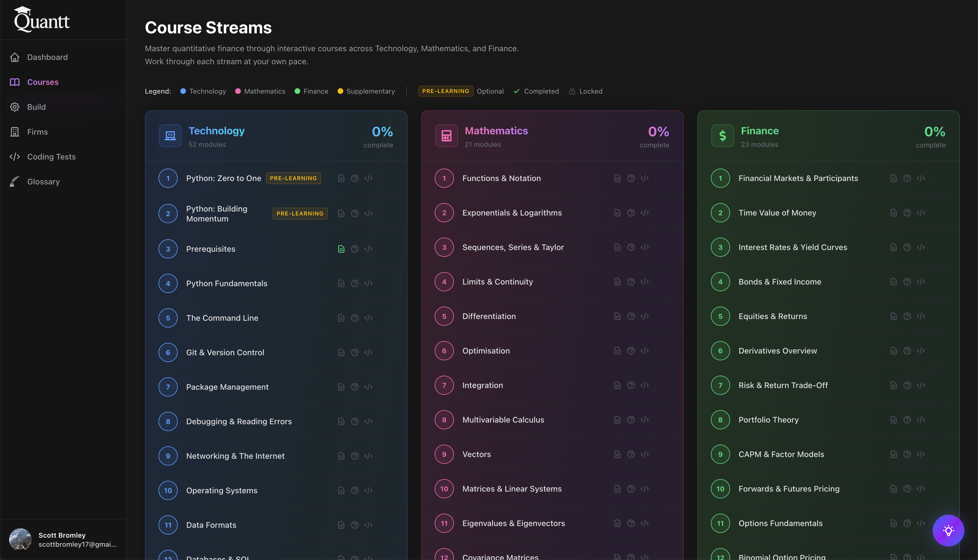
Task: Open Coding Tests from the sidebar icon
Action: (15, 156)
